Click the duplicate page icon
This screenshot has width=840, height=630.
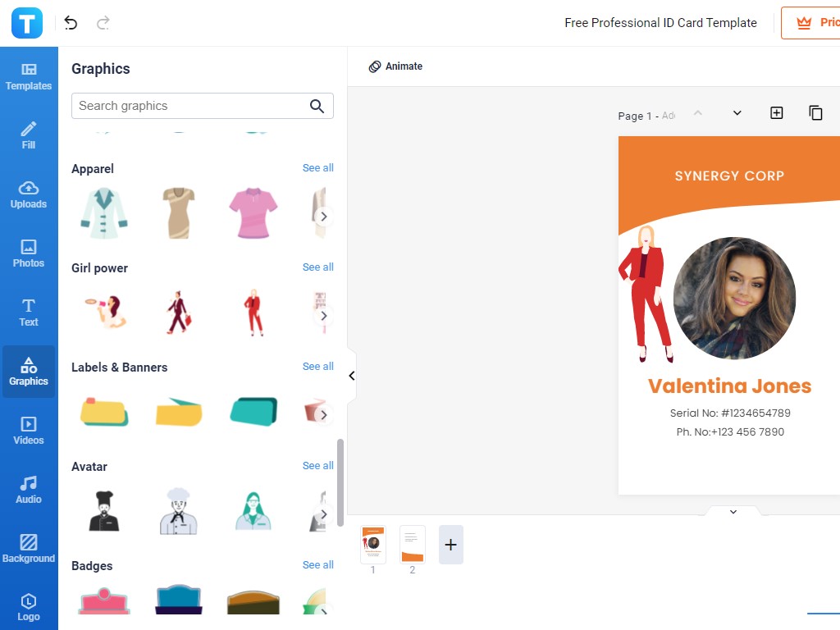[815, 113]
